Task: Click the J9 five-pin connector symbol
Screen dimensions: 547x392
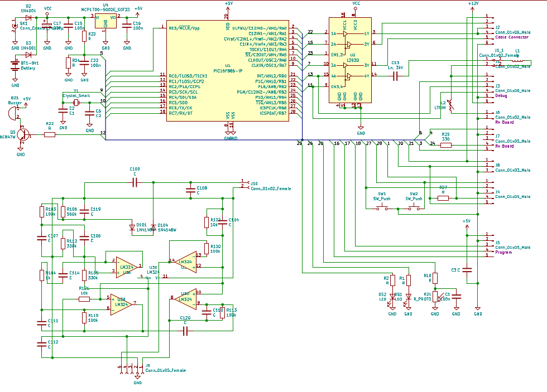Action: (x=131, y=369)
